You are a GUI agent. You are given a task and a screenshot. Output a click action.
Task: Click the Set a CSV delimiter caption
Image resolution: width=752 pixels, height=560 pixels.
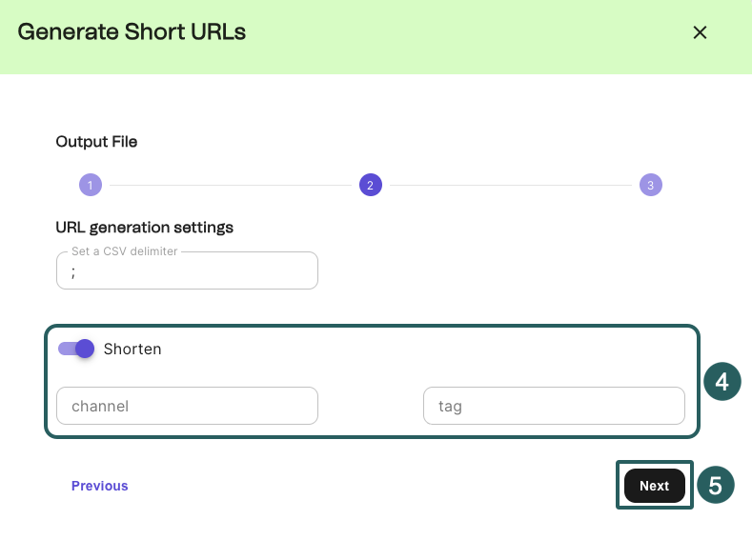125,251
